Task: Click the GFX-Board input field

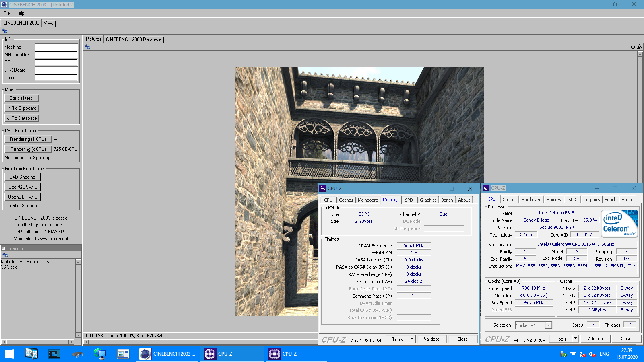Action: (x=56, y=70)
